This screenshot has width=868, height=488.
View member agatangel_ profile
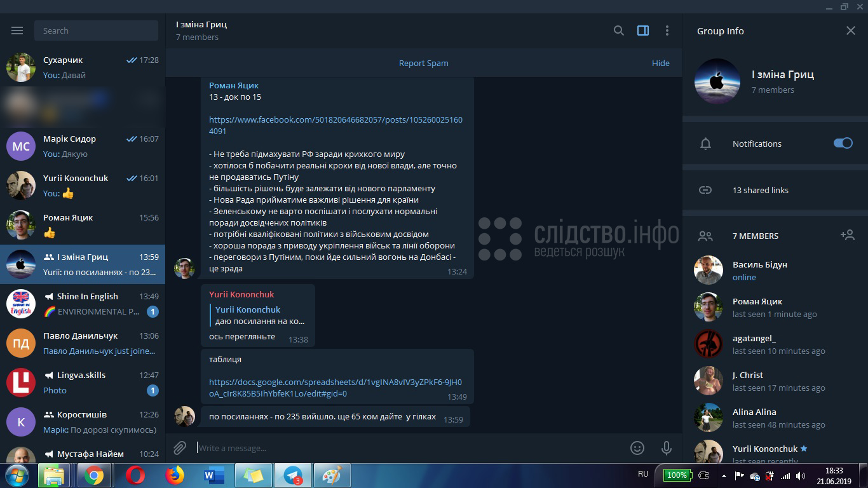pos(775,344)
